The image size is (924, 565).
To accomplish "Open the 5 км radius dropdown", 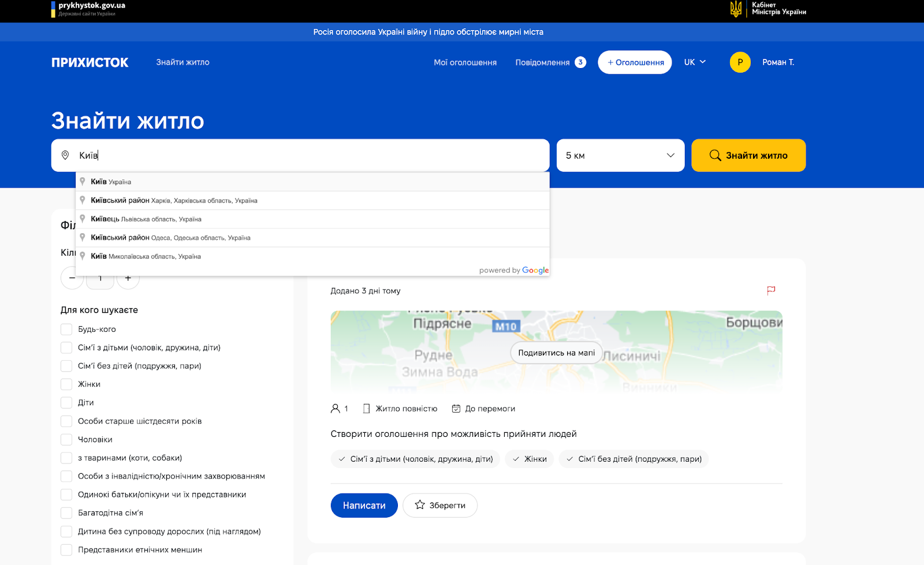I will click(x=620, y=155).
